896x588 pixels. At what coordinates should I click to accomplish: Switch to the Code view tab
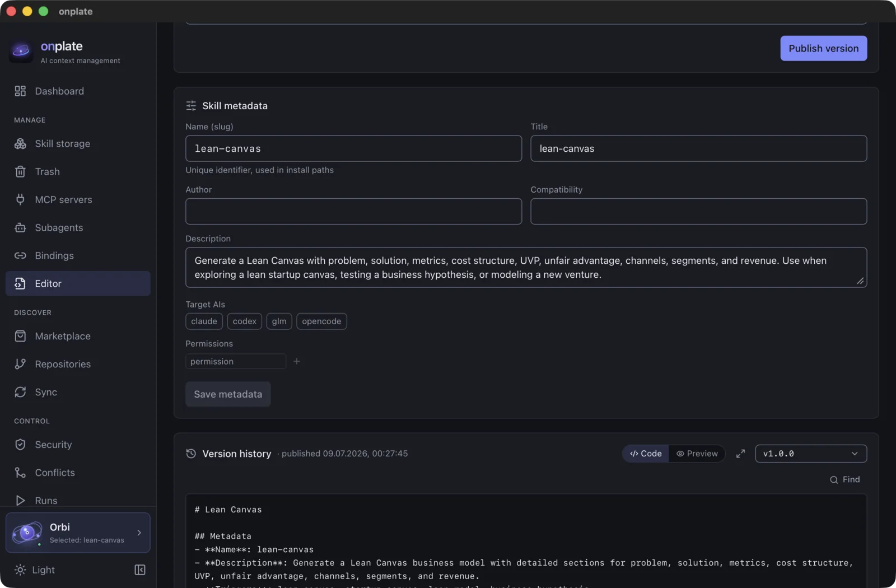point(646,454)
